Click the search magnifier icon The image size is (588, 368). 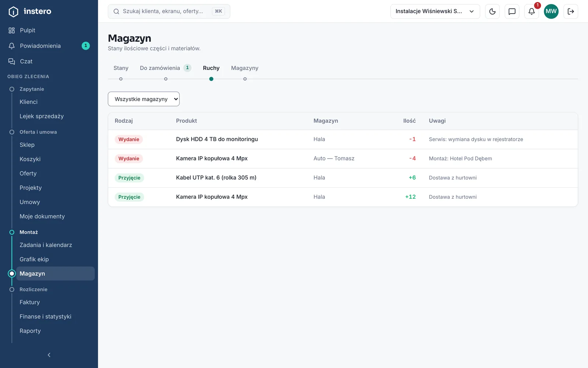(116, 11)
